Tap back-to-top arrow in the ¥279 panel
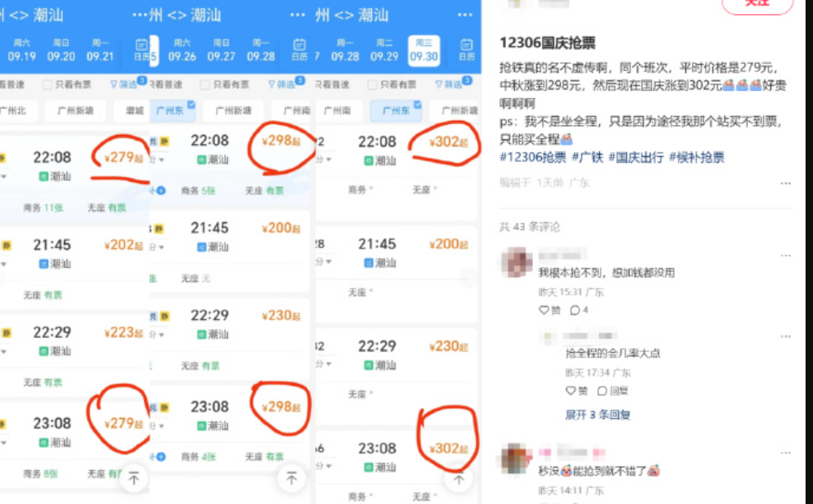This screenshot has height=504, width=813. (134, 479)
